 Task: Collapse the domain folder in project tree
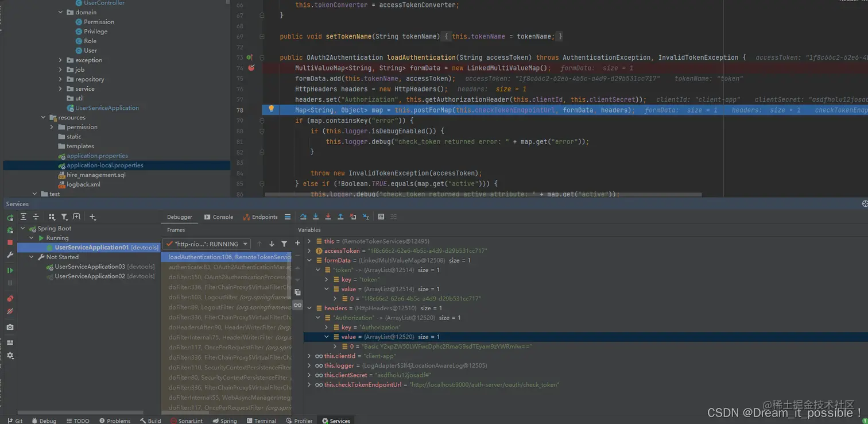tap(61, 12)
